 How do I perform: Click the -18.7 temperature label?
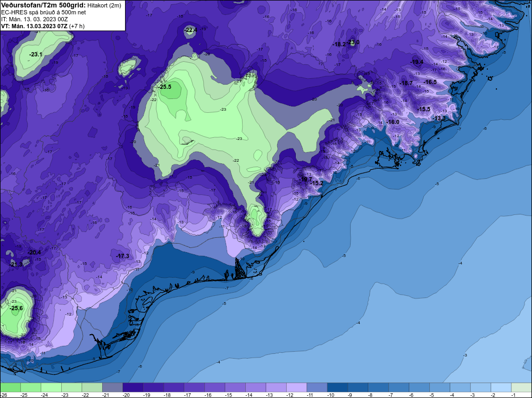tap(406, 83)
